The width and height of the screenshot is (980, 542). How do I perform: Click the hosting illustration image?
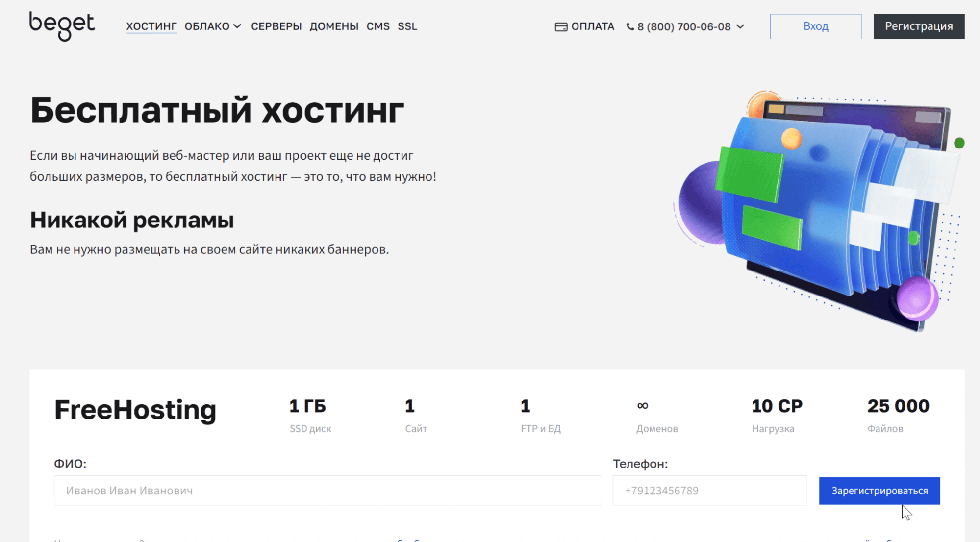coord(819,211)
